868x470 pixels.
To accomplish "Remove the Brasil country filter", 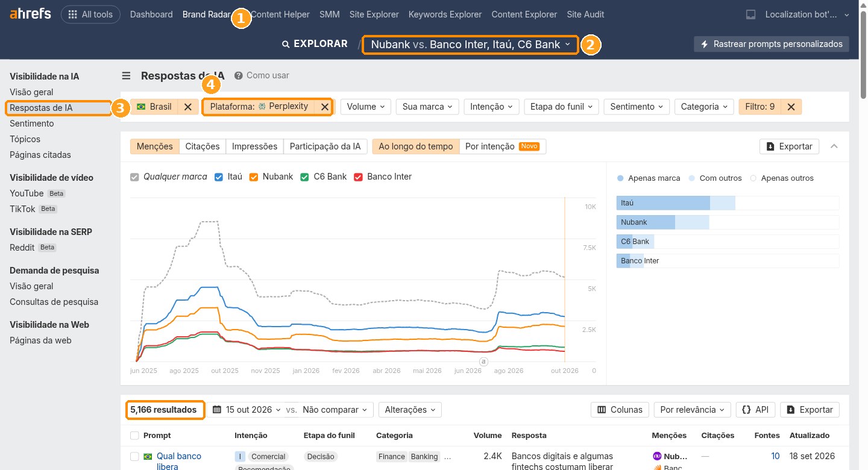I will [x=188, y=107].
